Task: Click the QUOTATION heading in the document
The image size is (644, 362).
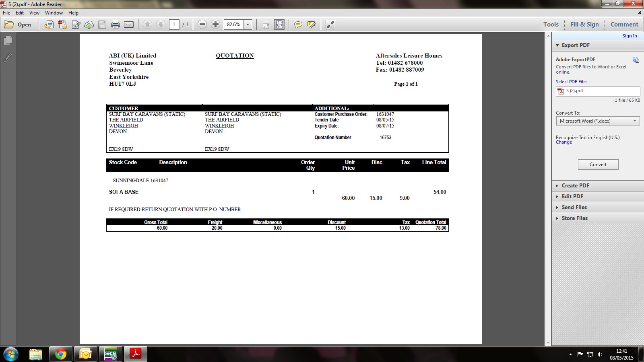Action: tap(235, 56)
